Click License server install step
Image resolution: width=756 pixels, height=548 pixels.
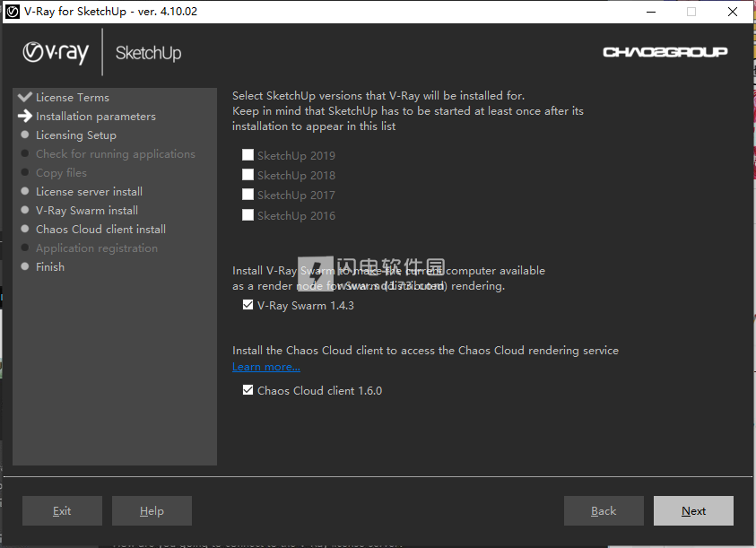click(89, 192)
